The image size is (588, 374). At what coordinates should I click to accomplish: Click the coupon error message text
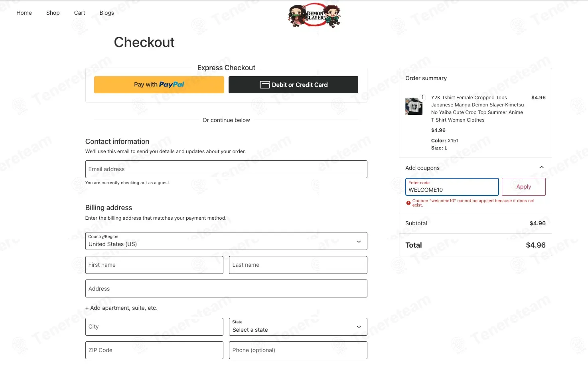tap(474, 203)
